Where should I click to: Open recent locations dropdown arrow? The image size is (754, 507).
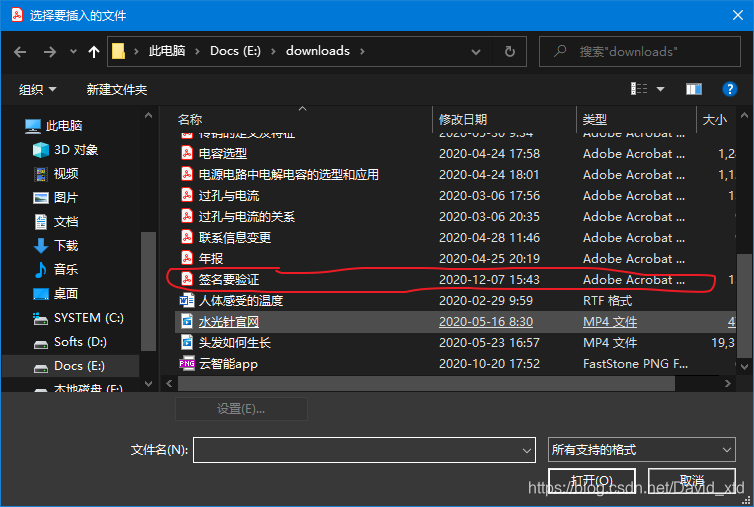[73, 51]
